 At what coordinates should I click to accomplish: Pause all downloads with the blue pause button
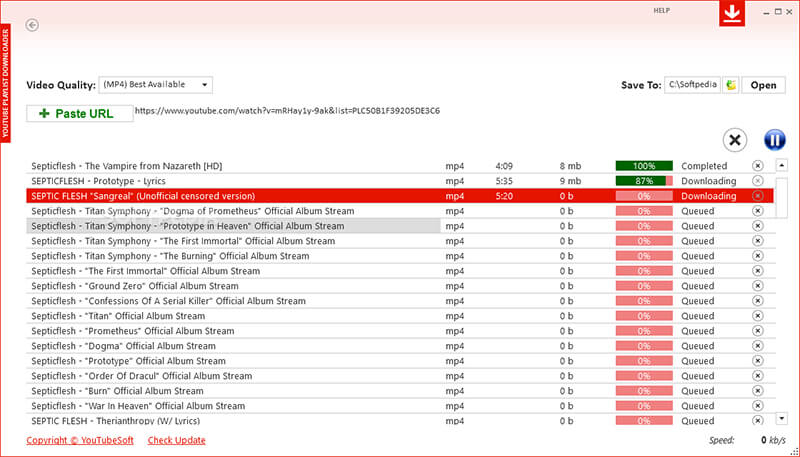tap(774, 140)
